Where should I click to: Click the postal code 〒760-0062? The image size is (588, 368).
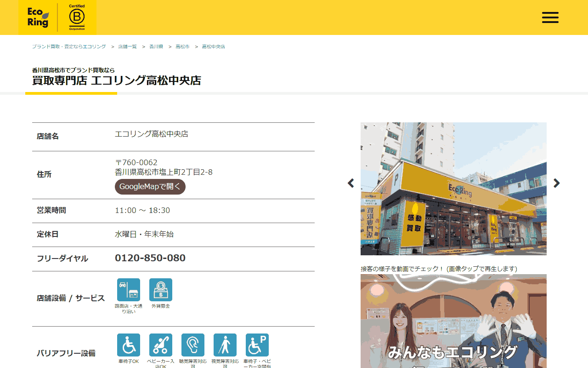(136, 162)
